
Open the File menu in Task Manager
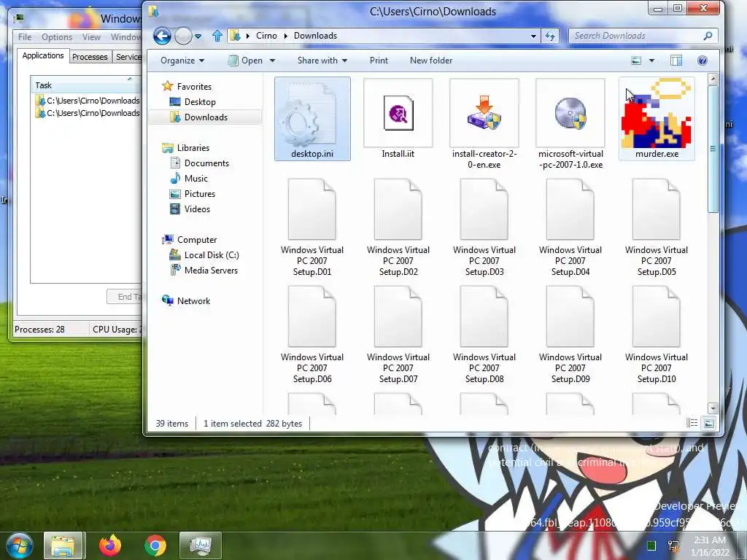25,36
